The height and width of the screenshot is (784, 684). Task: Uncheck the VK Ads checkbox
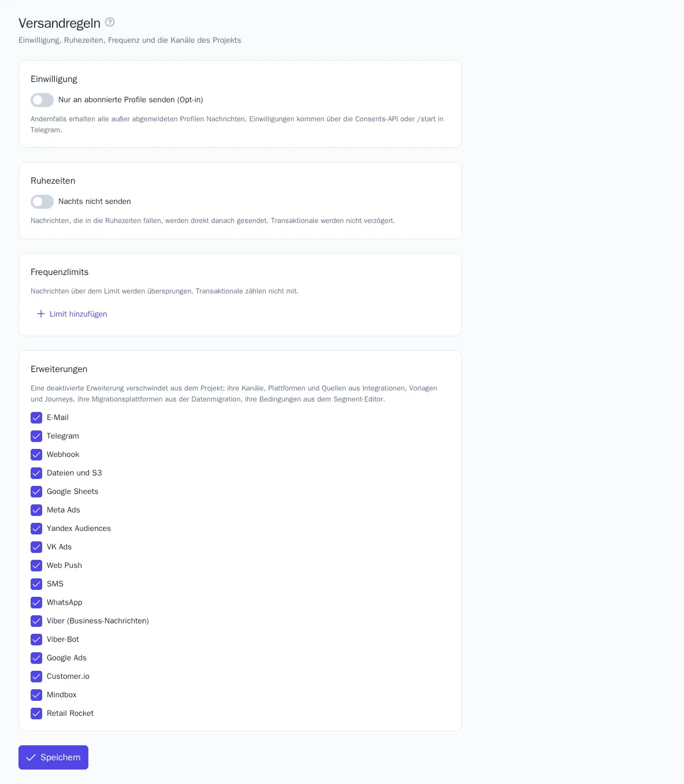[36, 547]
